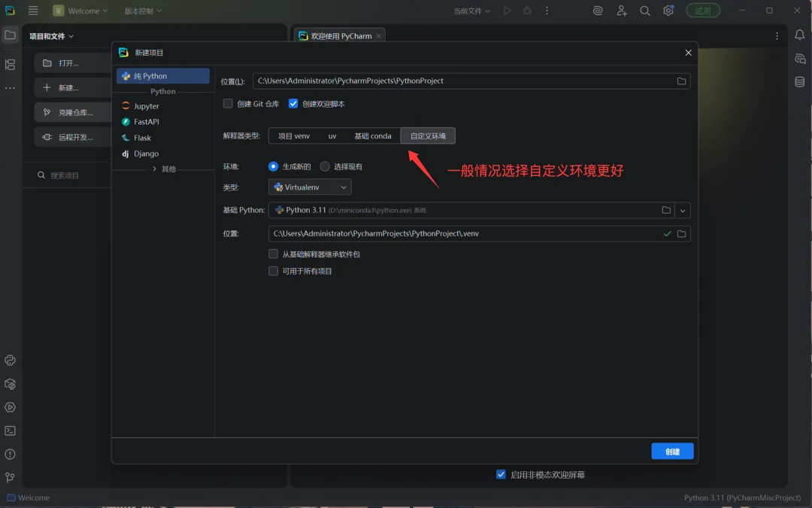Select uv interpreter type

[332, 135]
